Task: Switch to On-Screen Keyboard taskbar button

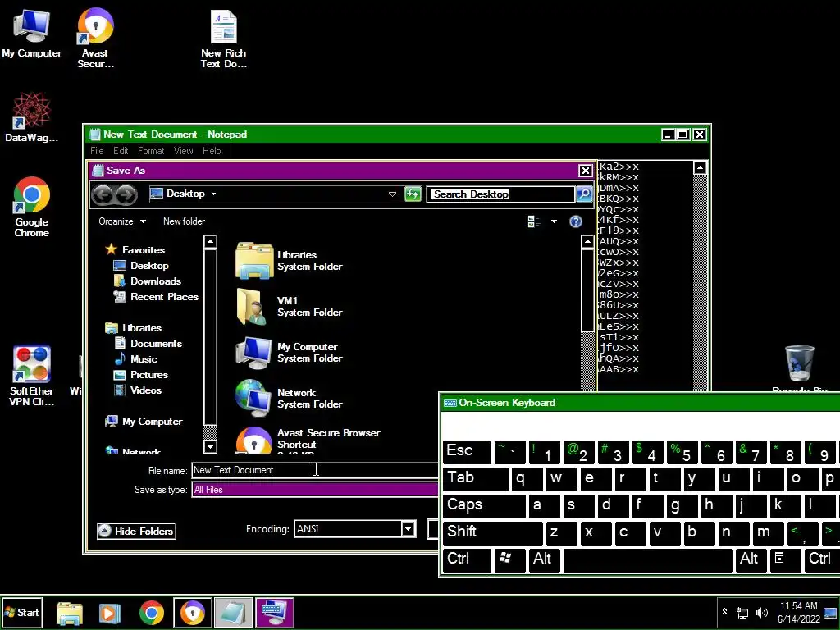Action: (275, 612)
